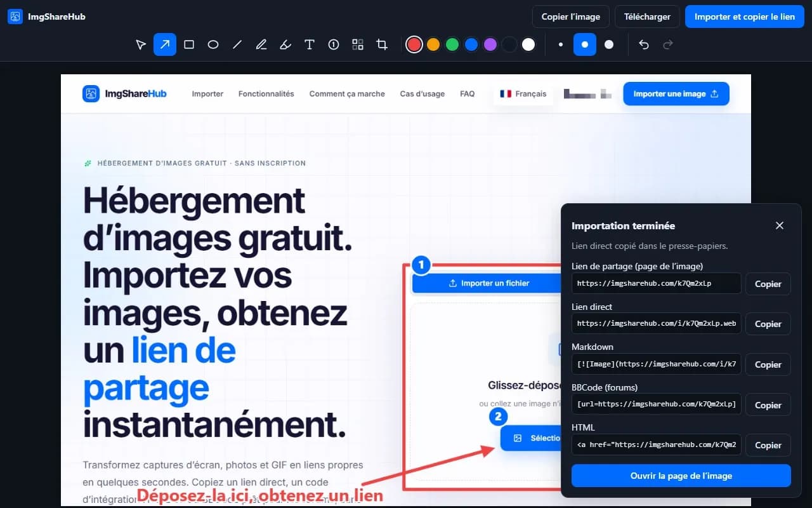Click the Copier l'image button

(x=571, y=17)
